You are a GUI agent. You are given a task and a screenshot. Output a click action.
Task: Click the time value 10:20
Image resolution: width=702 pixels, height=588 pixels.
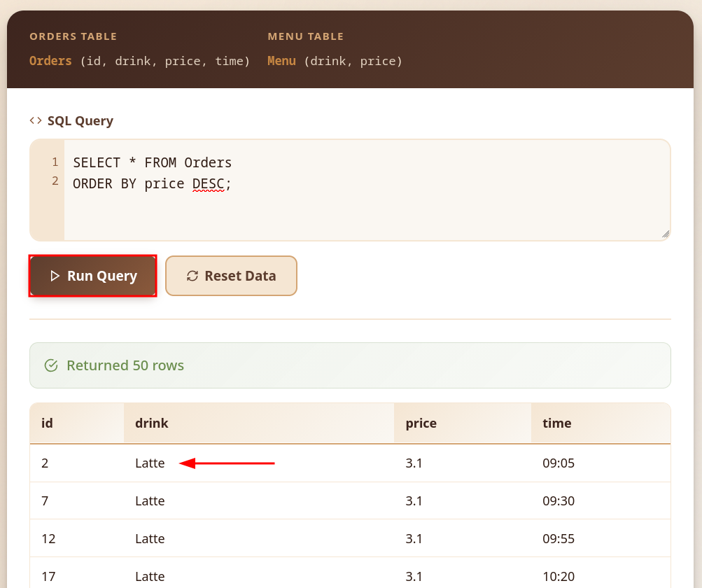pos(559,576)
